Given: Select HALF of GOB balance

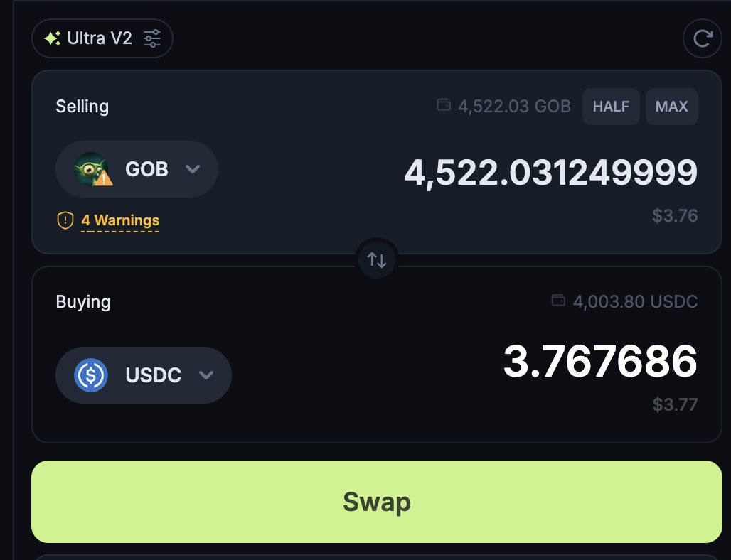Looking at the screenshot, I should (x=611, y=106).
